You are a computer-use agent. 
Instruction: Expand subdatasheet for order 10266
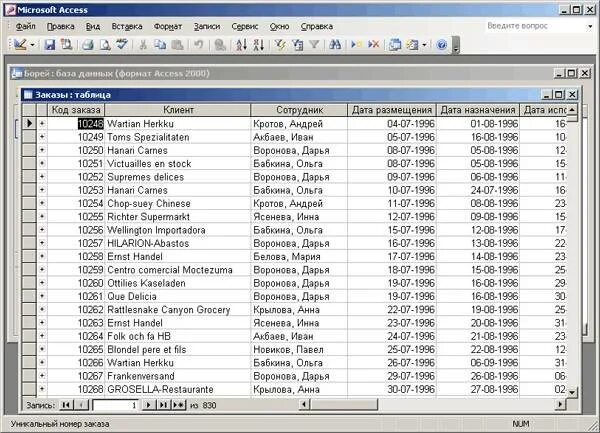[42, 363]
